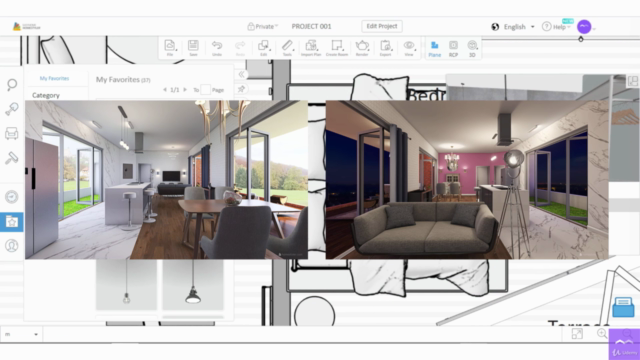Open the English language dropdown

[x=519, y=27]
